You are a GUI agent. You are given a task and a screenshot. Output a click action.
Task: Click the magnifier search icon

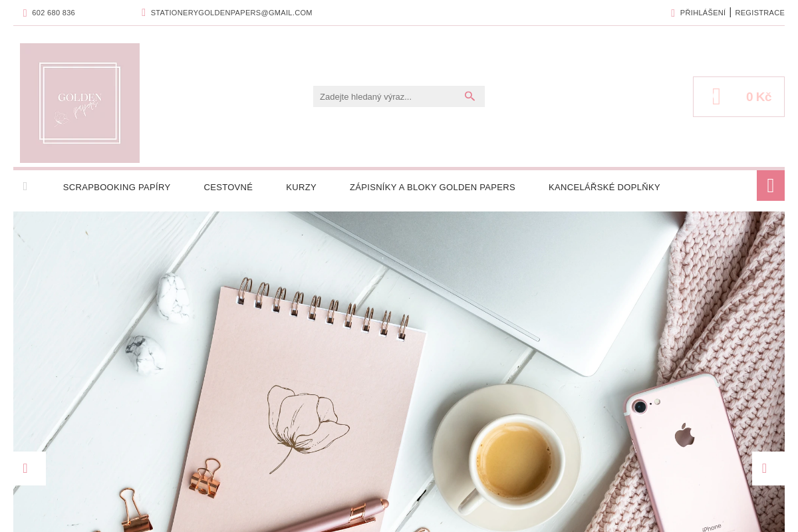(x=469, y=96)
